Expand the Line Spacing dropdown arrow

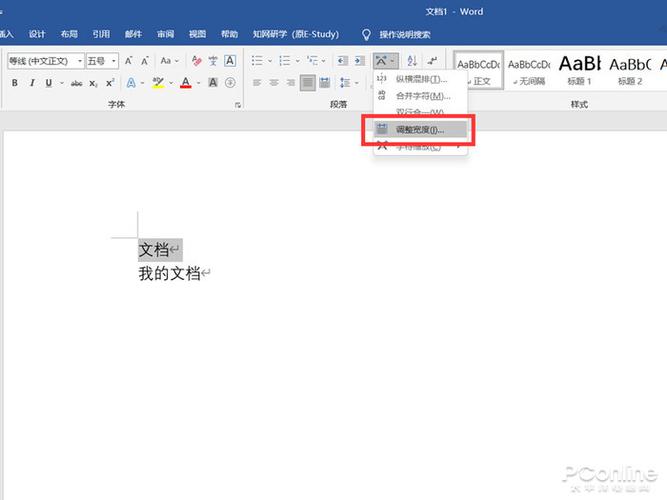pyautogui.click(x=356, y=83)
